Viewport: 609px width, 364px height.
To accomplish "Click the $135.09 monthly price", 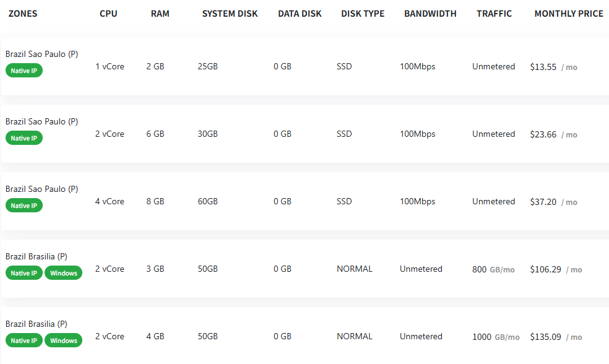I will [546, 337].
